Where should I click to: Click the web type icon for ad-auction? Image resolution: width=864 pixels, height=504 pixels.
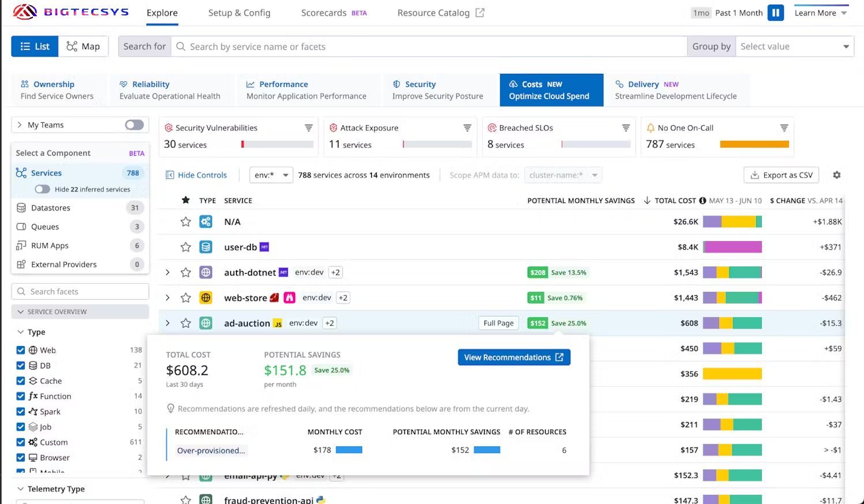pos(206,323)
